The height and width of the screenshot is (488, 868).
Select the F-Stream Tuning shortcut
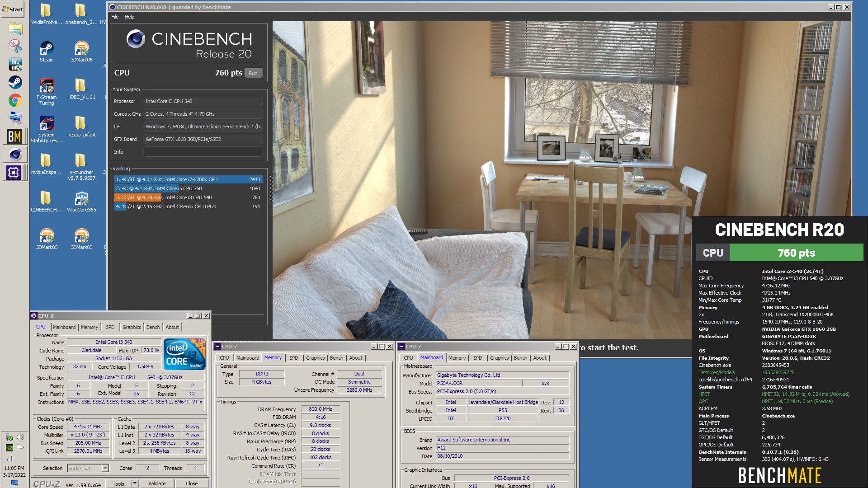[x=46, y=92]
